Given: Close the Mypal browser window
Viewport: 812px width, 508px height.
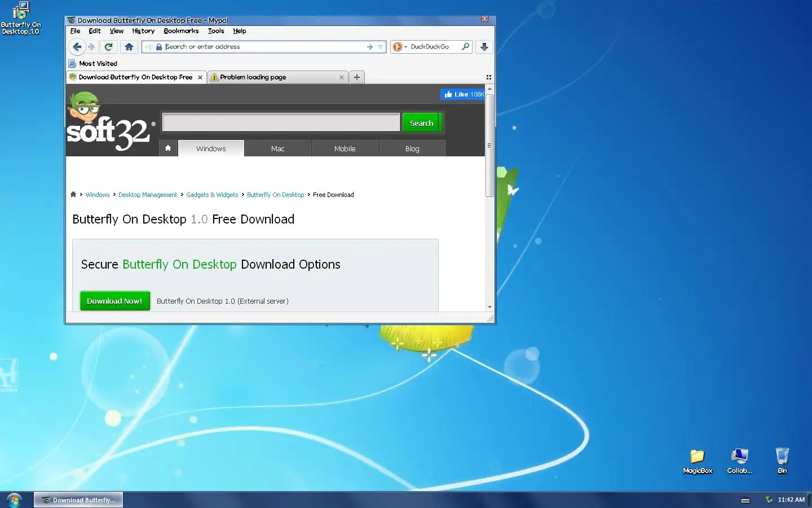Looking at the screenshot, I should (x=484, y=19).
